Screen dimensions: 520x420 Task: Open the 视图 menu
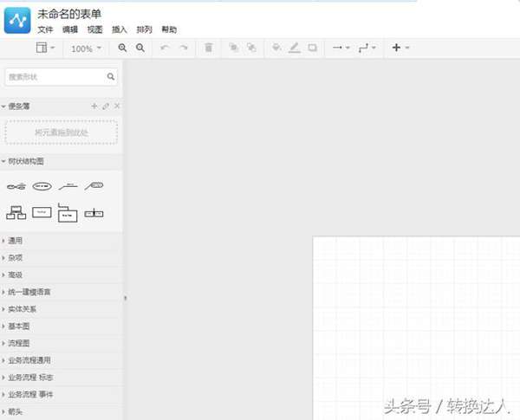pyautogui.click(x=94, y=29)
